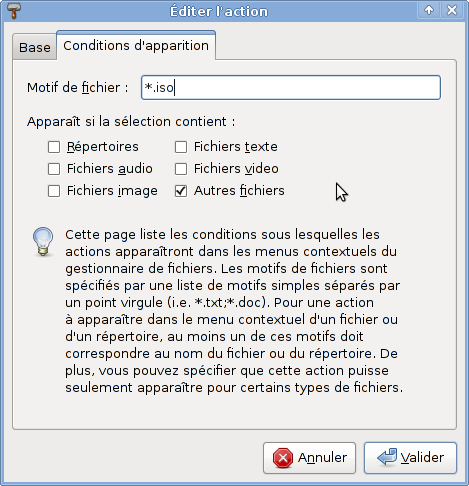Click the Éditer l'action title bar

[x=219, y=11]
